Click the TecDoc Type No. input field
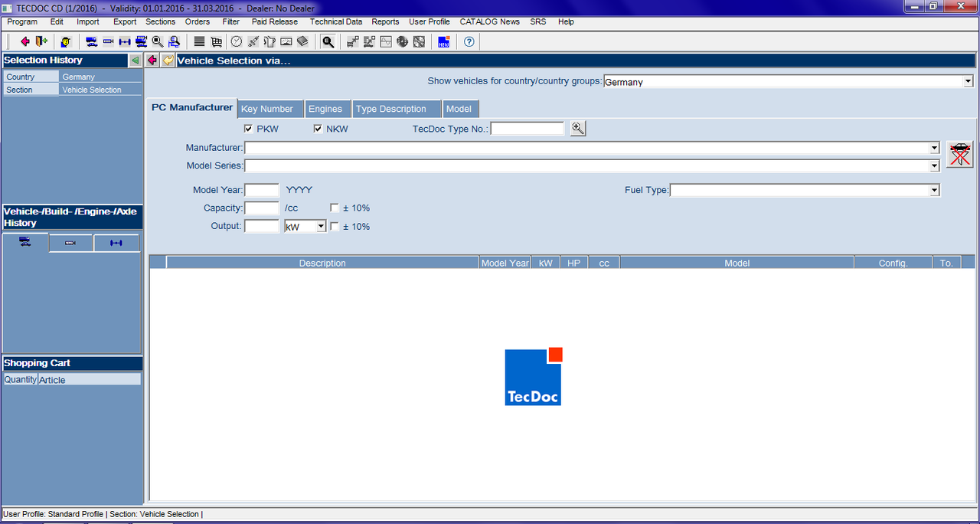 click(x=528, y=129)
